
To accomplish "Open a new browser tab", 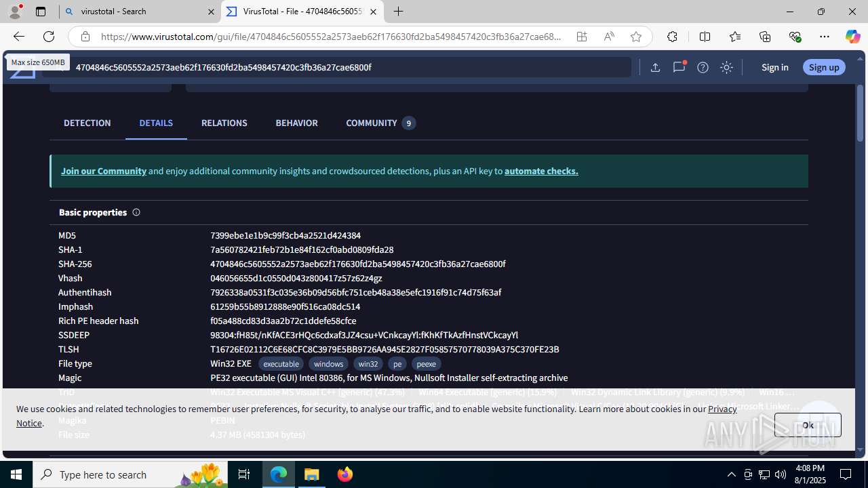I will [x=399, y=12].
